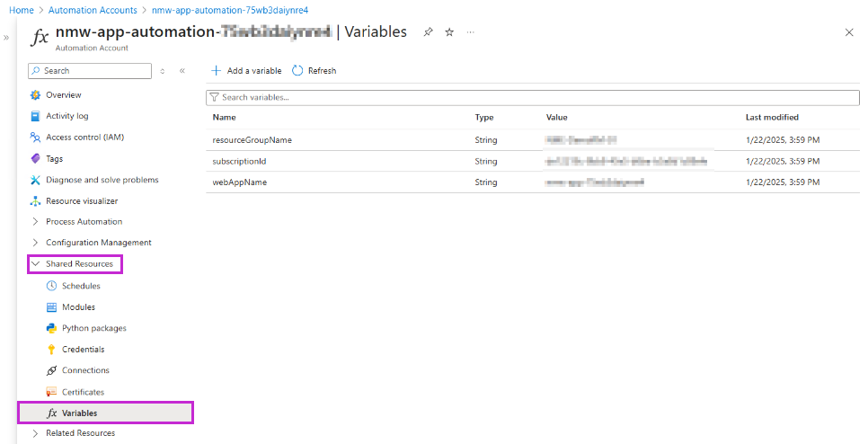868x444 pixels.
Task: Click the Resource visualizer icon
Action: pyautogui.click(x=35, y=201)
